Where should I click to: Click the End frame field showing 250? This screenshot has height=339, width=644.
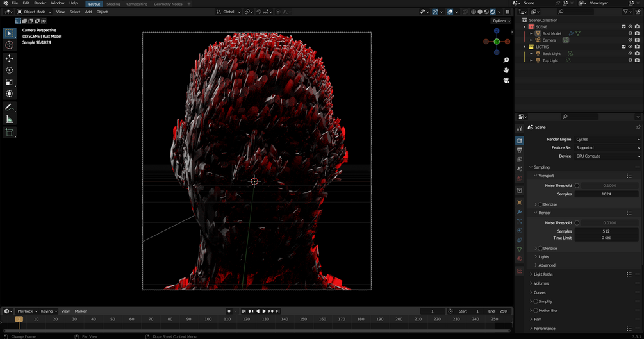[498, 311]
